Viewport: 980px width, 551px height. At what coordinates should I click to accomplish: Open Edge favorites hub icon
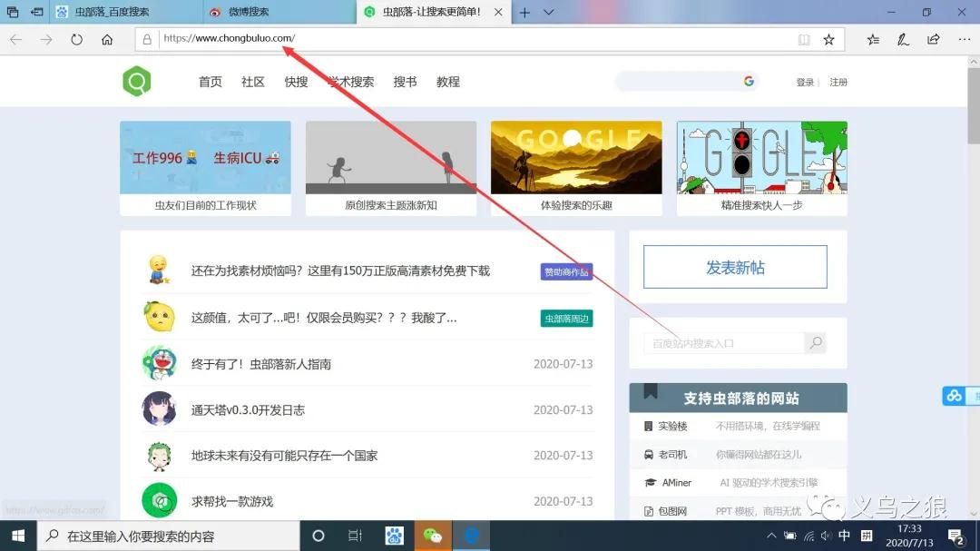coord(874,40)
